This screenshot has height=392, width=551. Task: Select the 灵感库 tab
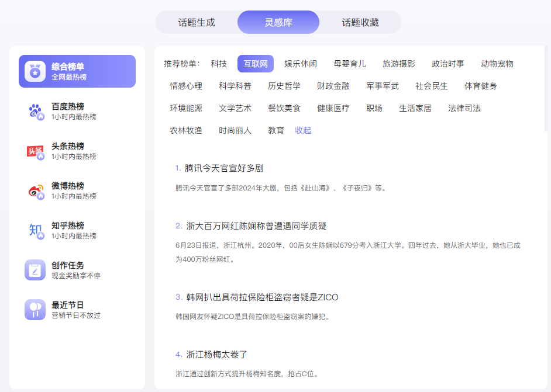(x=278, y=22)
